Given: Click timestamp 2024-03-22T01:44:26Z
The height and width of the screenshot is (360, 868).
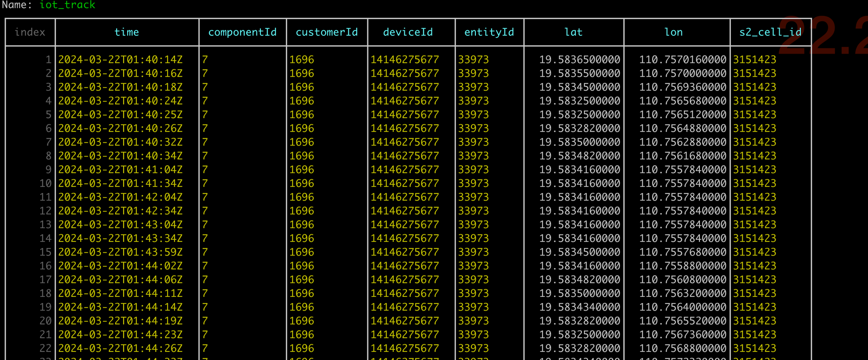Looking at the screenshot, I should click(121, 348).
